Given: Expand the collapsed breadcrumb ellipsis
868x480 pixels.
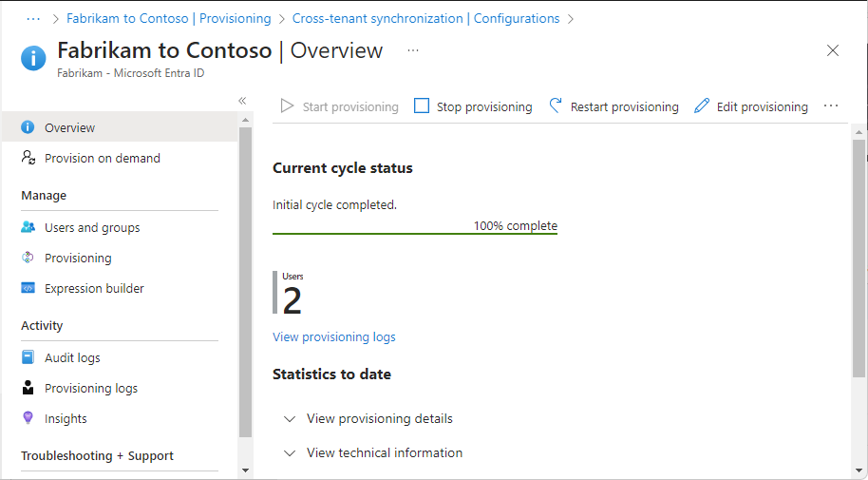Looking at the screenshot, I should [x=33, y=18].
